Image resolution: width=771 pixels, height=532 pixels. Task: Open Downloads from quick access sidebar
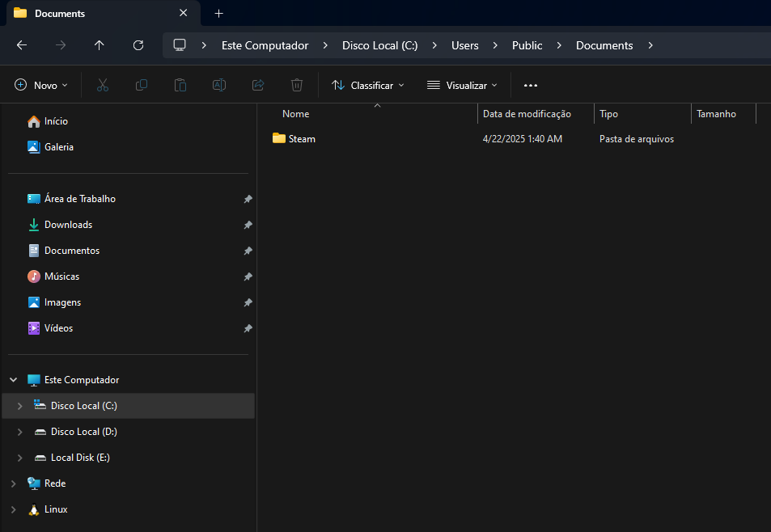click(68, 225)
